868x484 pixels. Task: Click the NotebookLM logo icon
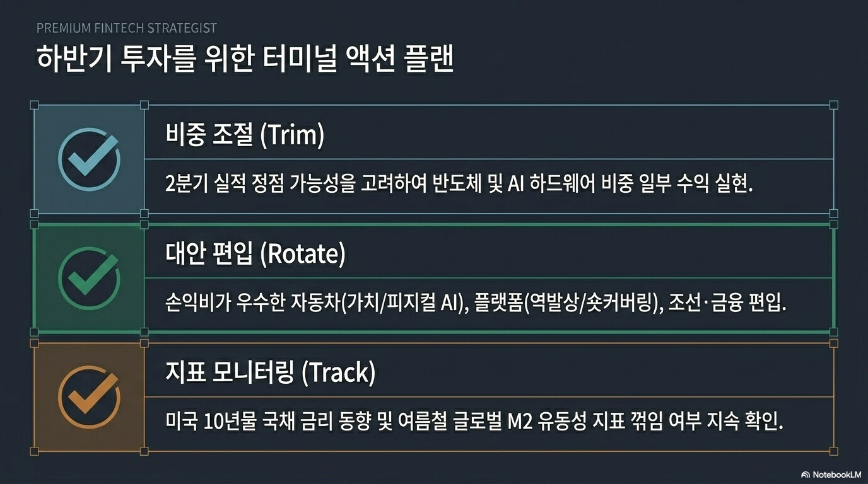(806, 475)
